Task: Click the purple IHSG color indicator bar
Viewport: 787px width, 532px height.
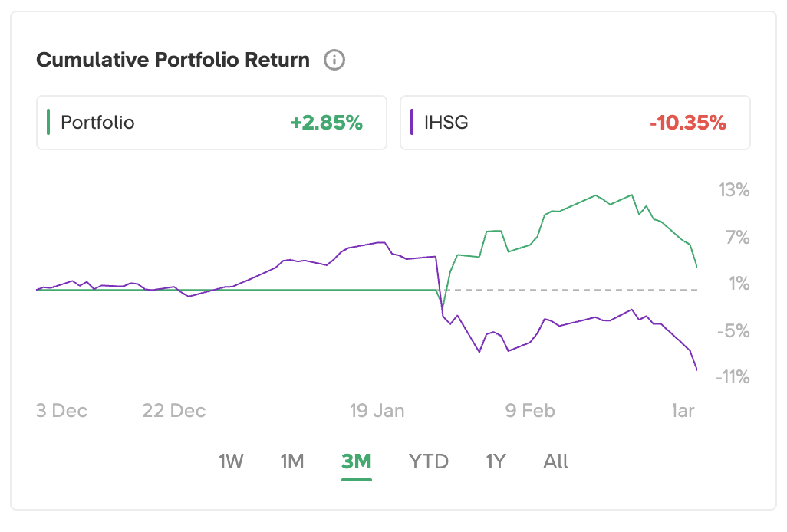Action: point(413,123)
